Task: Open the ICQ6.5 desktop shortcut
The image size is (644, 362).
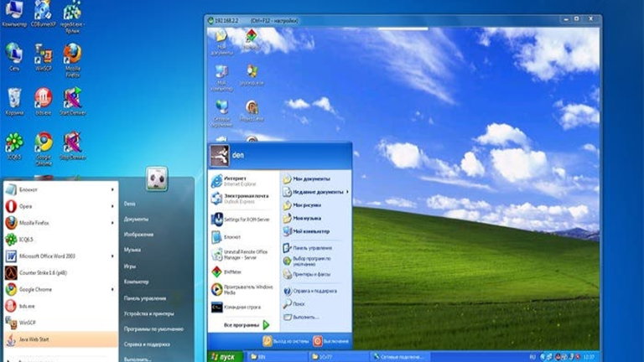Action: coord(14,146)
